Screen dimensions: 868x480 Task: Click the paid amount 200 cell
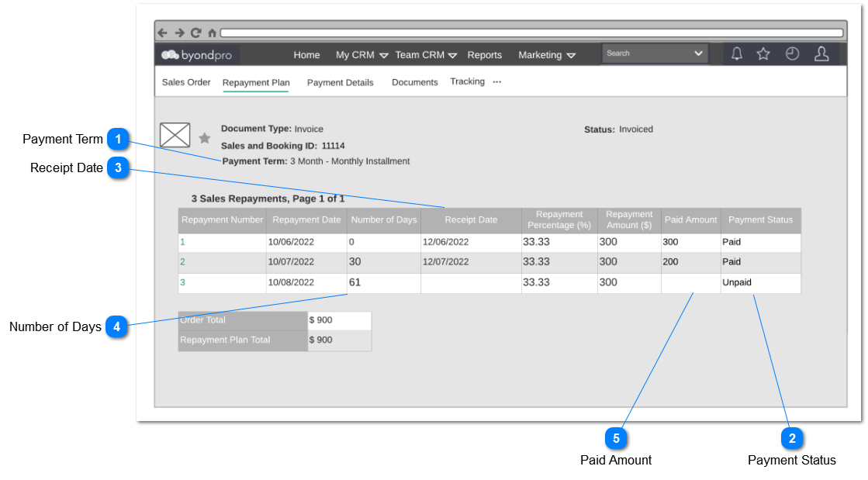pyautogui.click(x=691, y=262)
